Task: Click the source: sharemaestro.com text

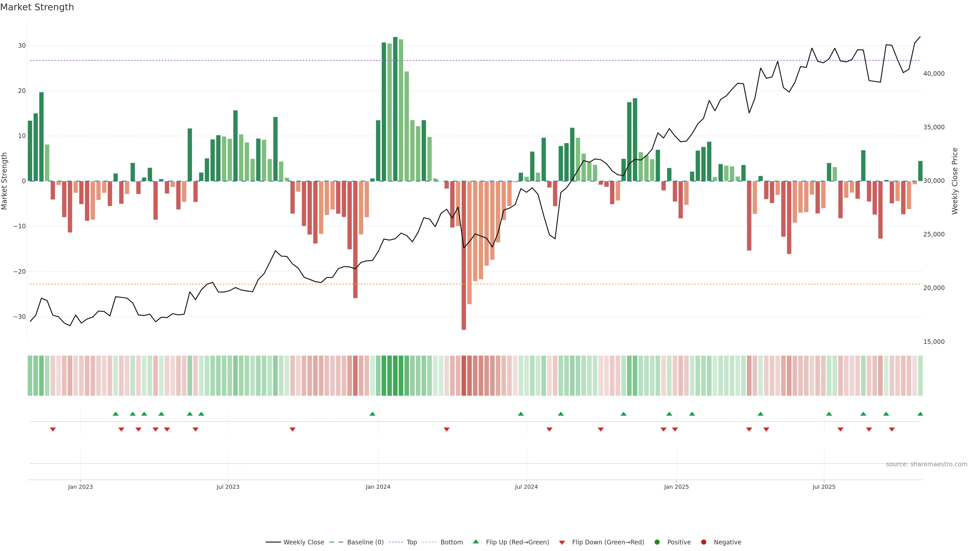Action: (926, 464)
